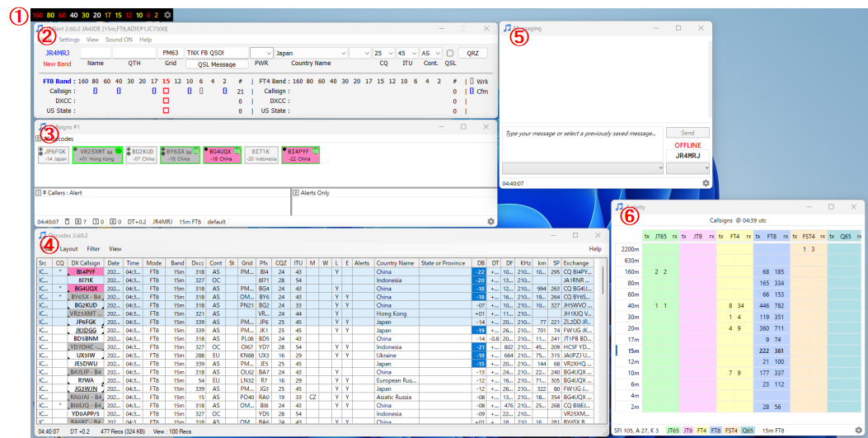Select the 8I71K Indonesia callsign tile
The width and height of the screenshot is (868, 438).
(261, 154)
